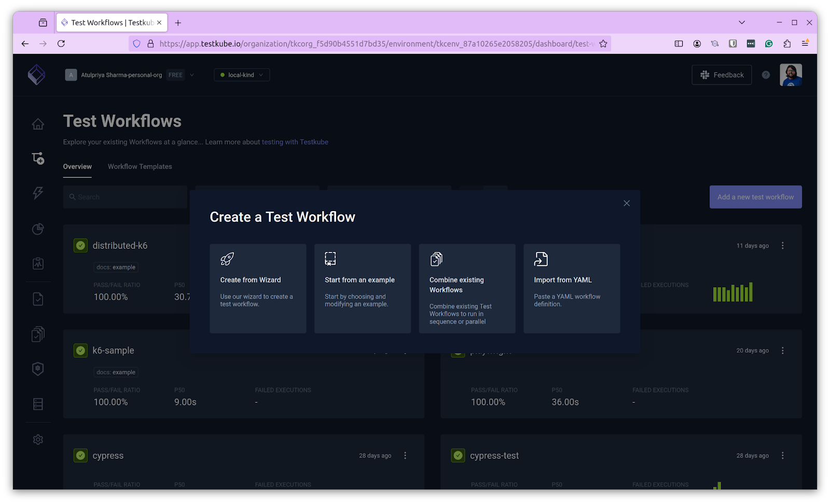
Task: Close the Create a Test Workflow dialog
Action: coord(627,203)
